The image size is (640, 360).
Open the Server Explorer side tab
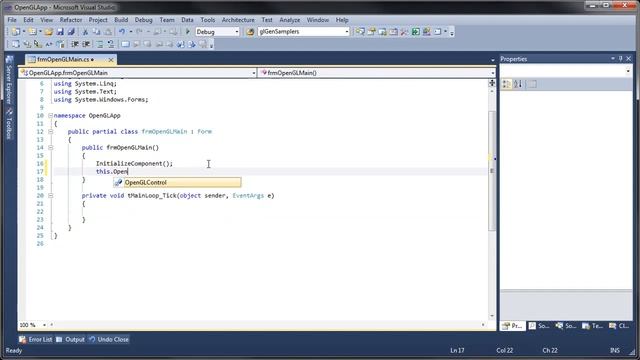(9, 81)
